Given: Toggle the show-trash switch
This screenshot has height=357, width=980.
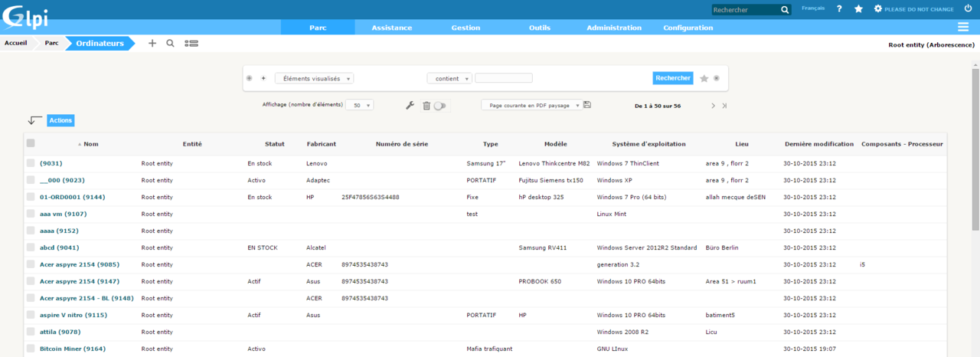Looking at the screenshot, I should coord(439,106).
